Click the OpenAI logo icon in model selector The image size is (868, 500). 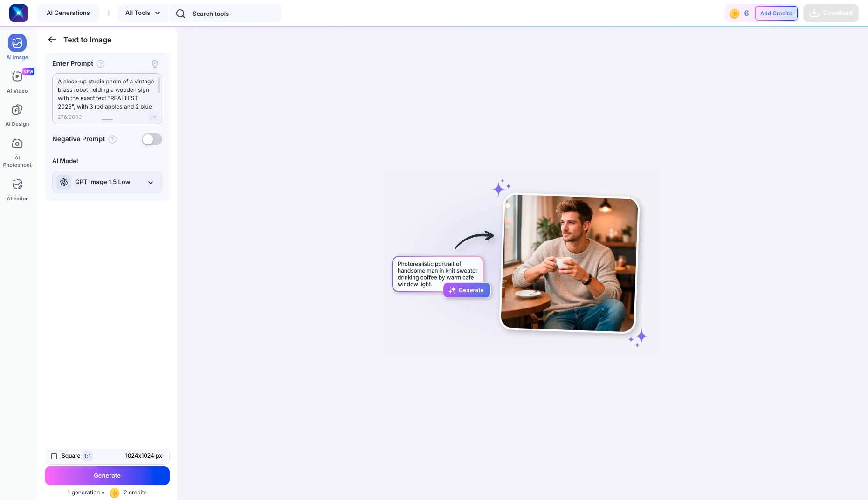point(64,182)
